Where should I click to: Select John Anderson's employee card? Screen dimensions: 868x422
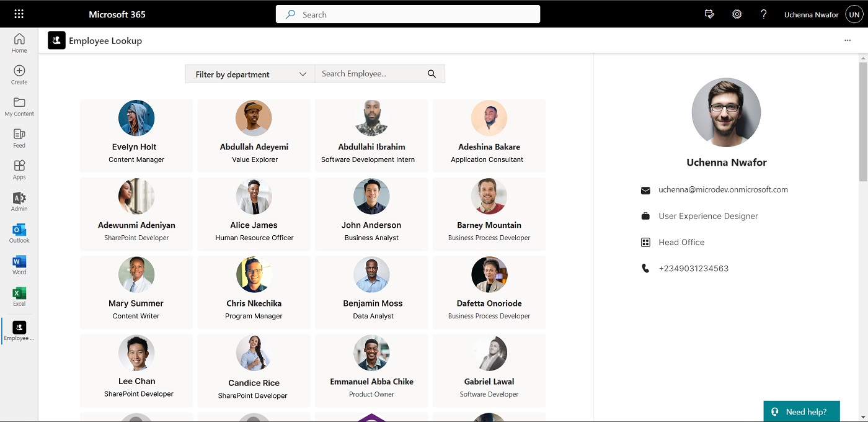(x=371, y=214)
